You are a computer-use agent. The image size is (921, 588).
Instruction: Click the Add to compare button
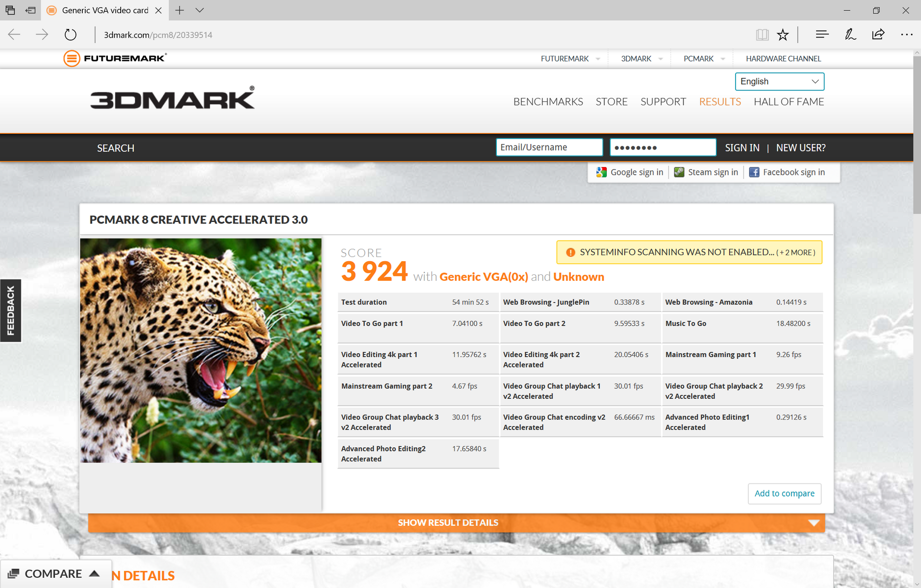[x=784, y=493]
